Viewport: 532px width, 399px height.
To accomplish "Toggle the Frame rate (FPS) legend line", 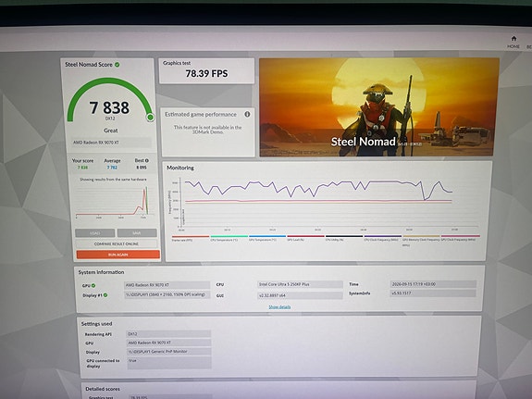I will (x=191, y=238).
